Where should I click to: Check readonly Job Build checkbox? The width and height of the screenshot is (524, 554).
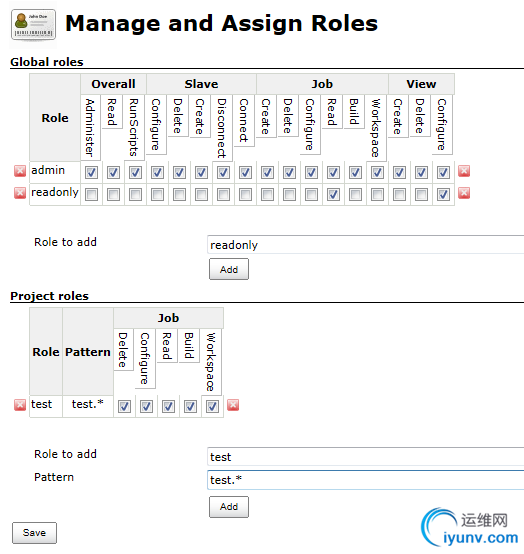point(355,194)
